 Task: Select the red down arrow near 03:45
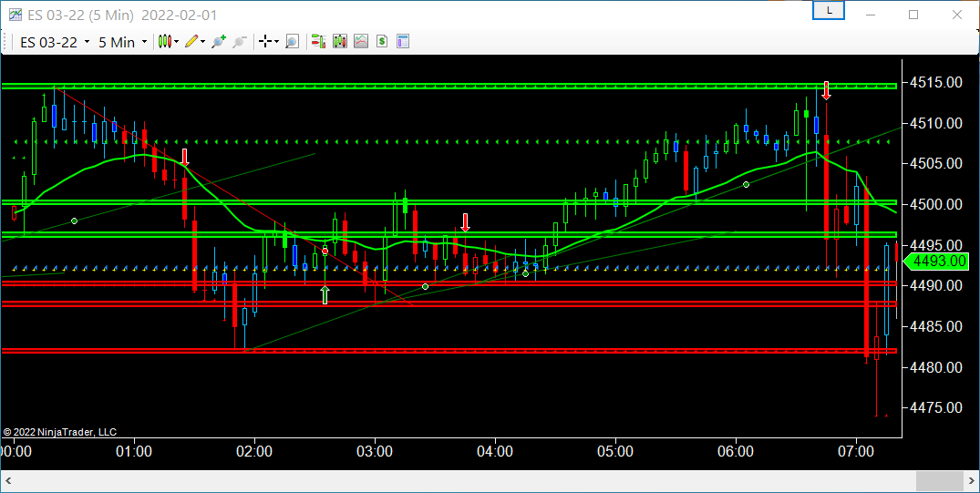point(465,222)
